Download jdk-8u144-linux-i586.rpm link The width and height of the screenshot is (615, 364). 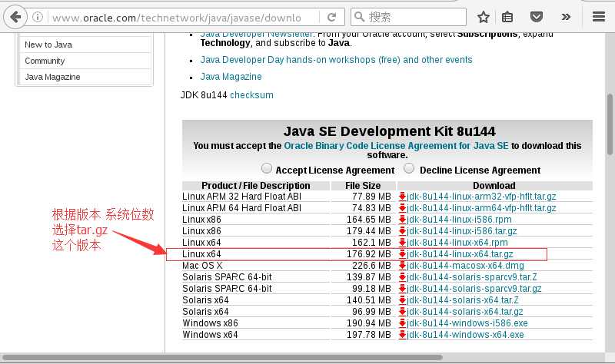point(459,220)
